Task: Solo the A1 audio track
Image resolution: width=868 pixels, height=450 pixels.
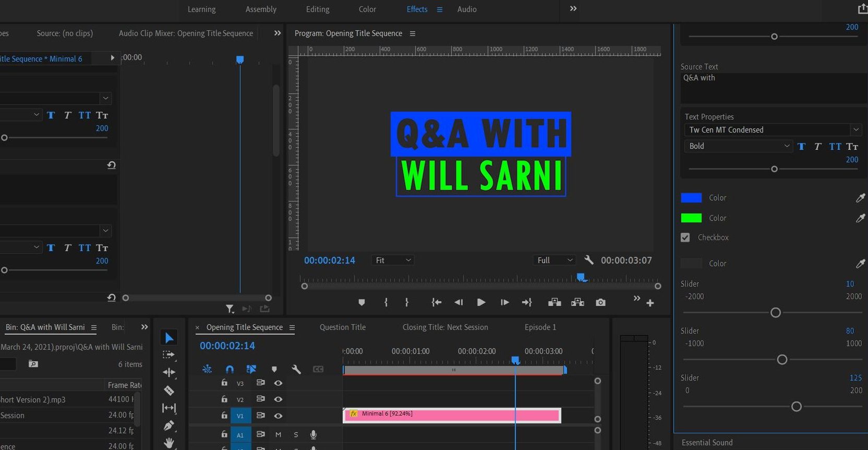Action: point(296,434)
